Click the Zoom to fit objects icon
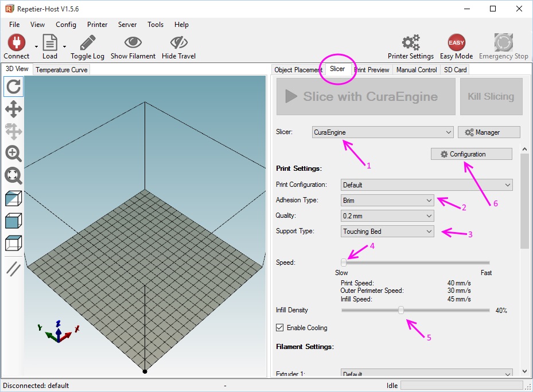The height and width of the screenshot is (392, 533). click(x=14, y=175)
